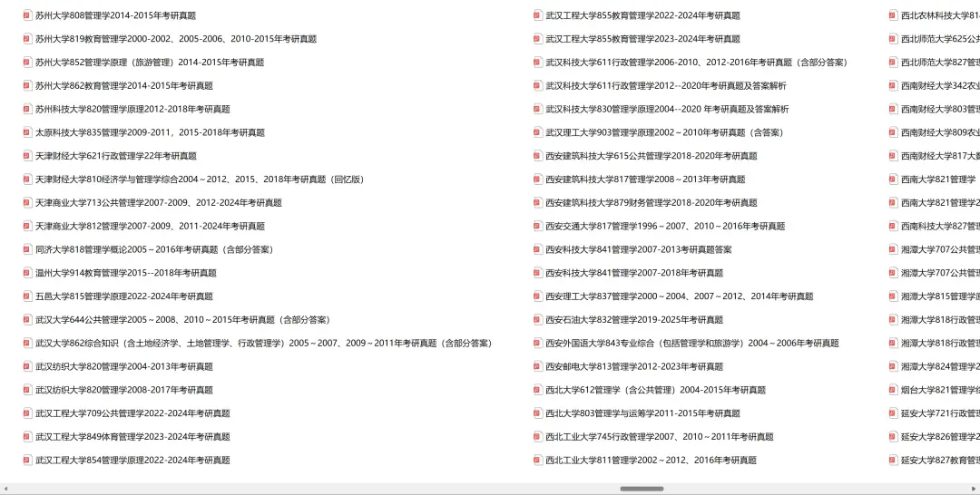Select 西安科技大学841管理学2007-2013考研真题答案
The image size is (980, 495).
click(x=639, y=249)
